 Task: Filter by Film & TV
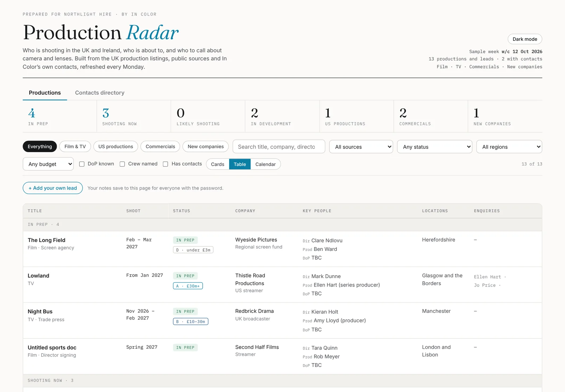(75, 146)
